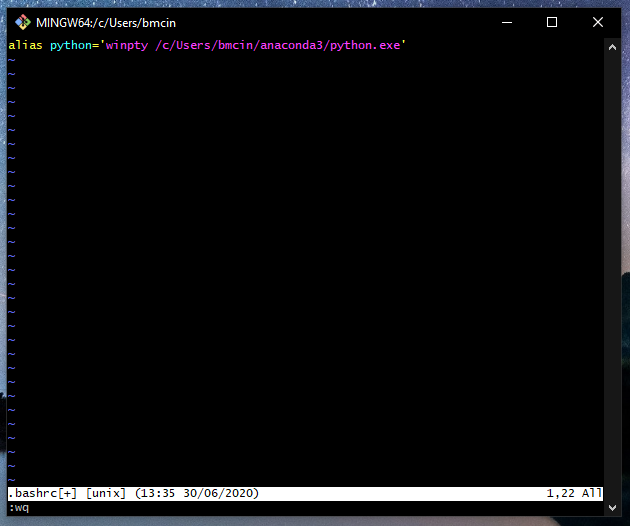
Task: Click the (13:35 30/06/2020) timestamp
Action: coord(196,494)
